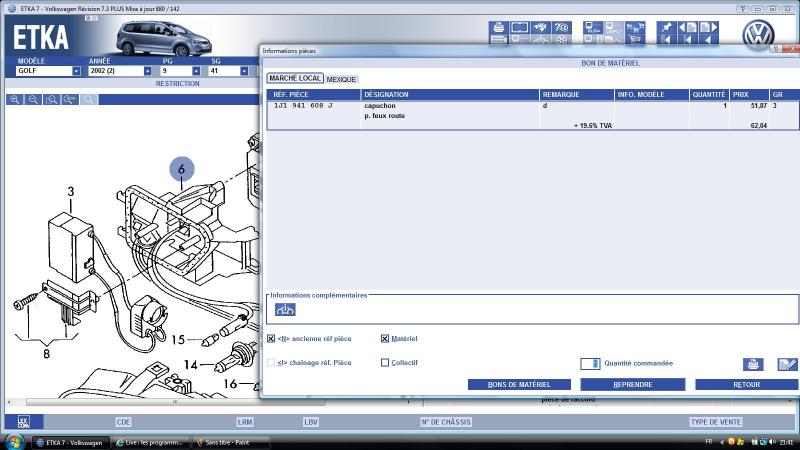Click the handshake icon in top toolbar
The width and height of the screenshot is (800, 450).
pyautogui.click(x=540, y=28)
